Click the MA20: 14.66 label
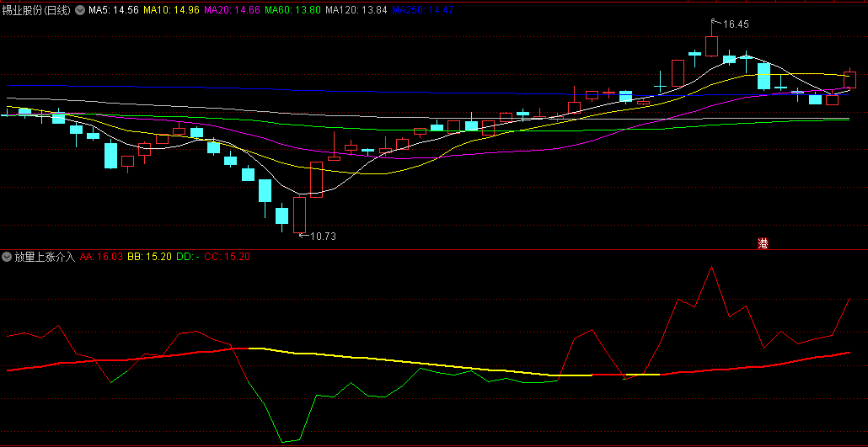 click(233, 10)
